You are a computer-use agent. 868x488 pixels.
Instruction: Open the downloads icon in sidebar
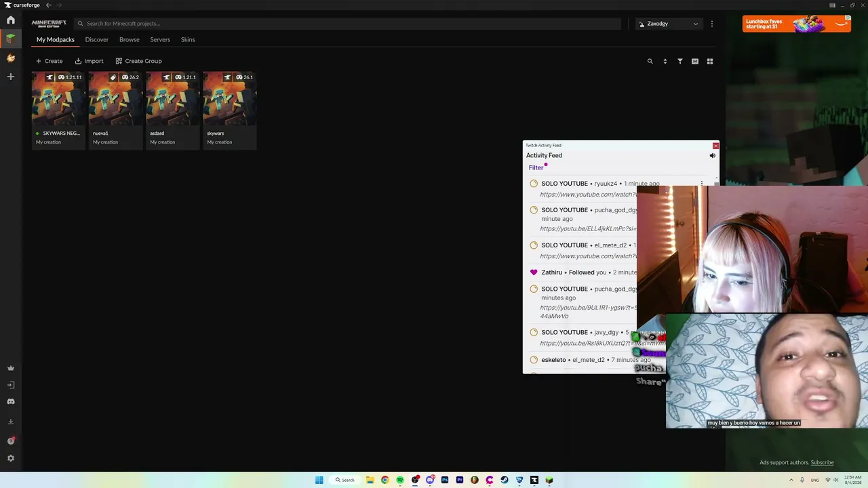click(10, 422)
